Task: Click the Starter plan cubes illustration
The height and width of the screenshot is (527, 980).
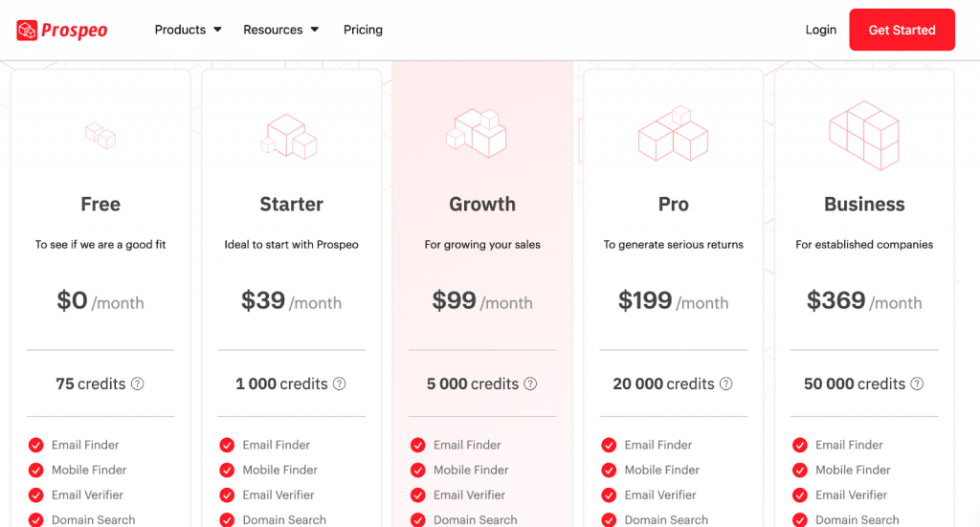Action: (x=289, y=136)
